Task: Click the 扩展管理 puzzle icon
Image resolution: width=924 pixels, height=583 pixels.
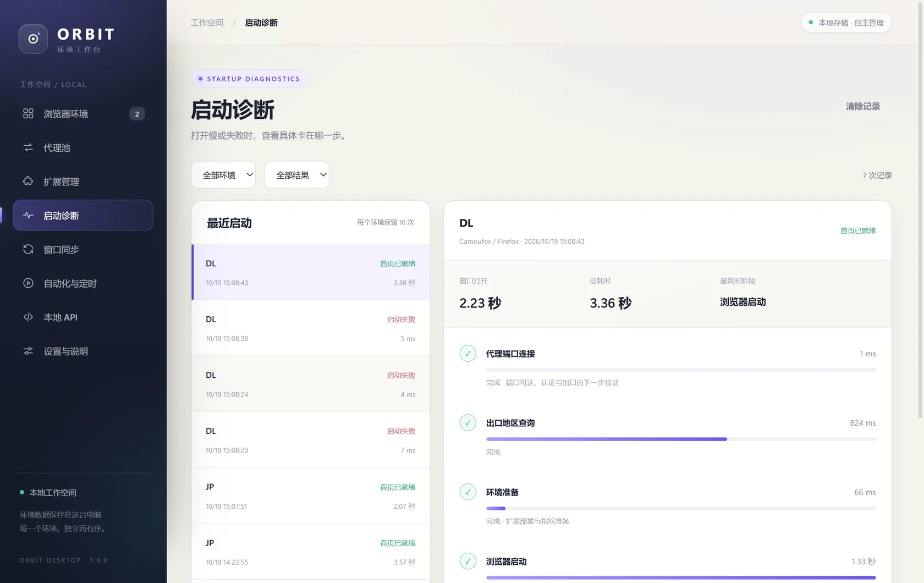Action: 28,181
